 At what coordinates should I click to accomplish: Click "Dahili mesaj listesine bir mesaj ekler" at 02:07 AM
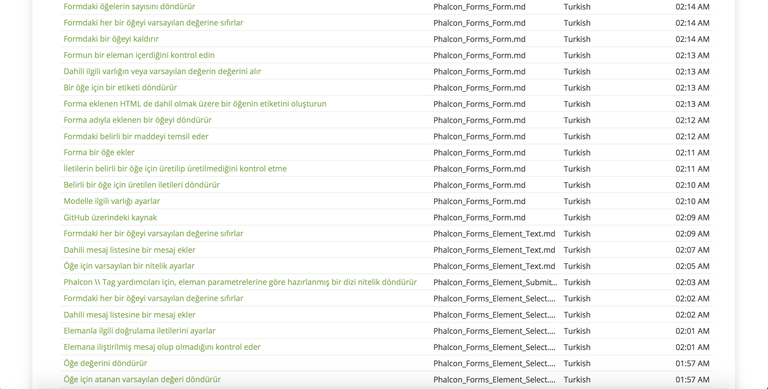[129, 250]
